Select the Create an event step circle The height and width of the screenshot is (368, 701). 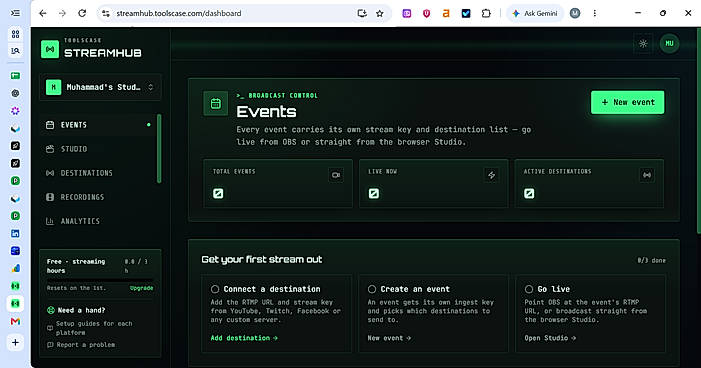(372, 289)
